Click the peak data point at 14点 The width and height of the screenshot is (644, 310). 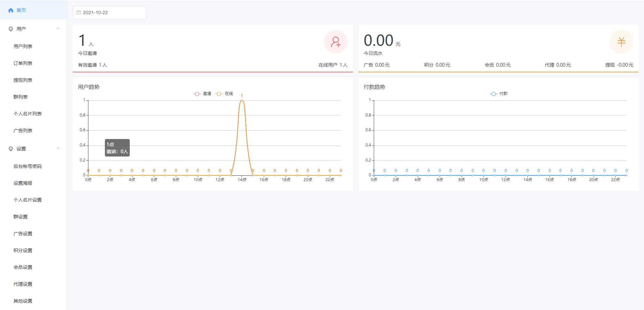242,100
